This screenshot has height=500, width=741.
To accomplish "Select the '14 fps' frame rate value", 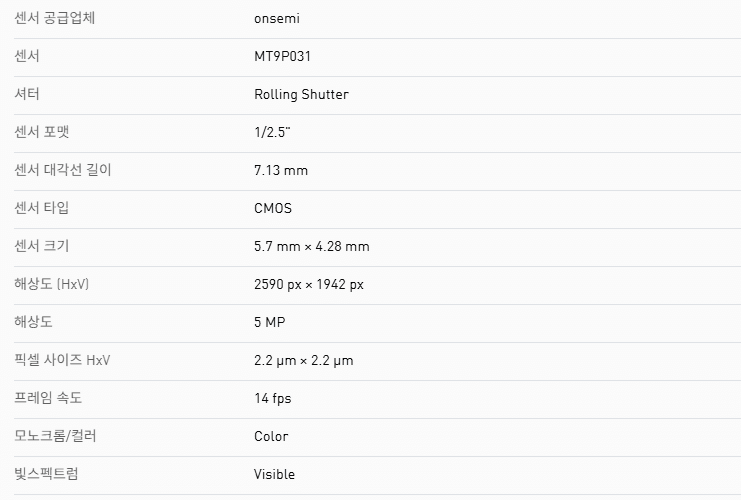I will (x=273, y=398).
